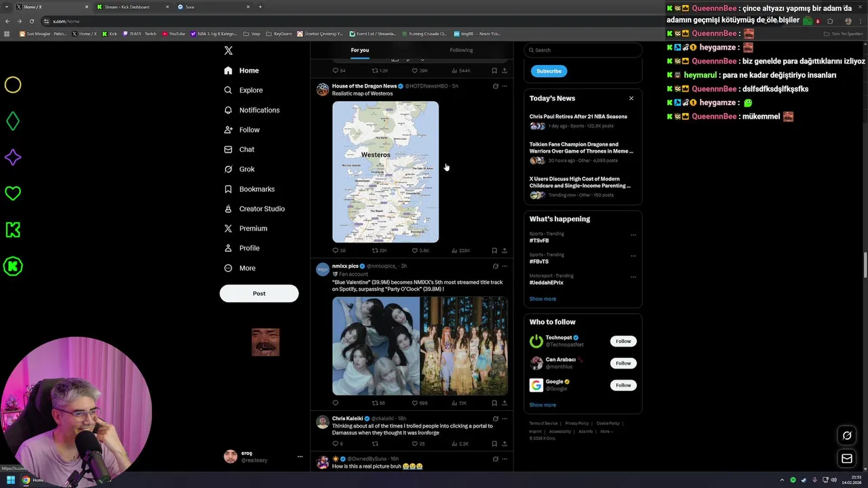868x488 pixels.
Task: Switch to the Sora browser tab
Action: 214,7
